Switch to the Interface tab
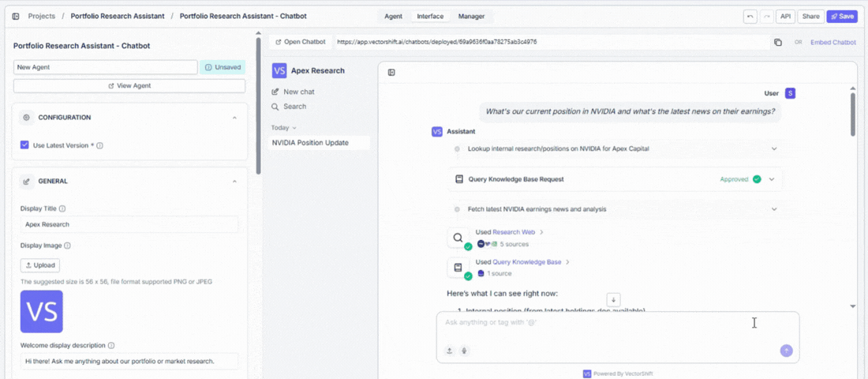 (x=430, y=16)
